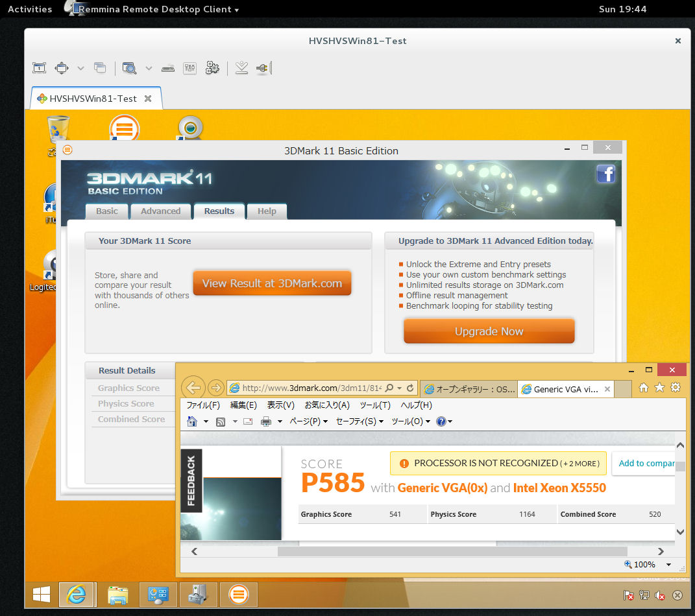Click the home icon in IE command bar

click(192, 421)
